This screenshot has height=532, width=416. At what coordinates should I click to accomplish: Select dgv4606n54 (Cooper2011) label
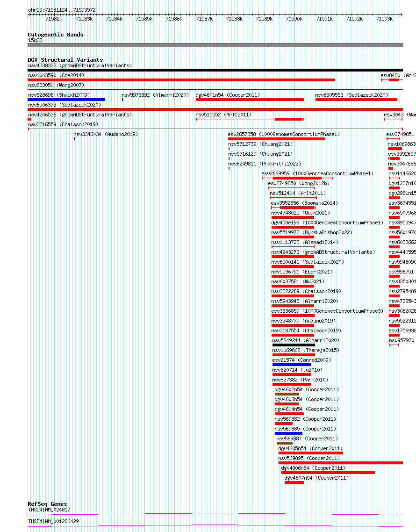[x=314, y=469]
